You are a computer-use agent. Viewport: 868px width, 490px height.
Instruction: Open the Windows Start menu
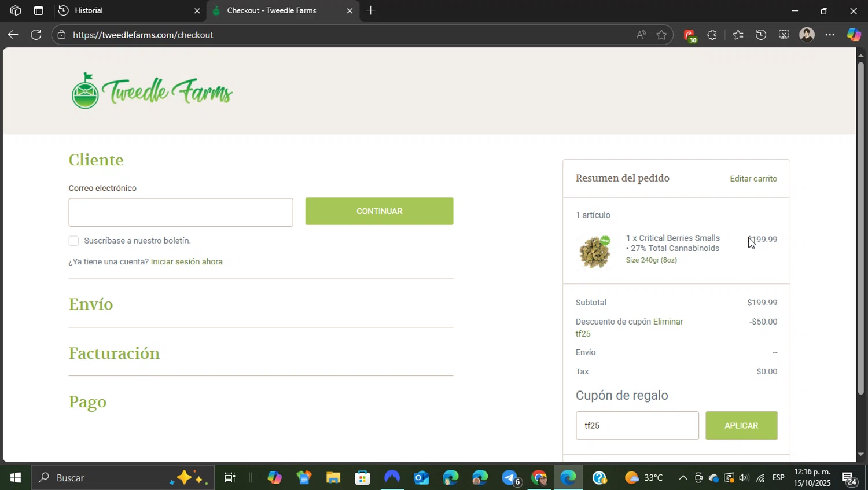[x=16, y=478]
